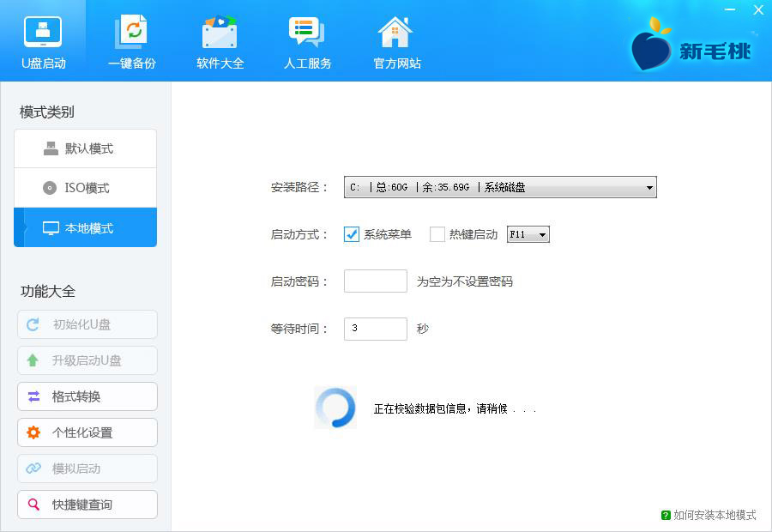Click the 模拟启动 button

(x=87, y=468)
